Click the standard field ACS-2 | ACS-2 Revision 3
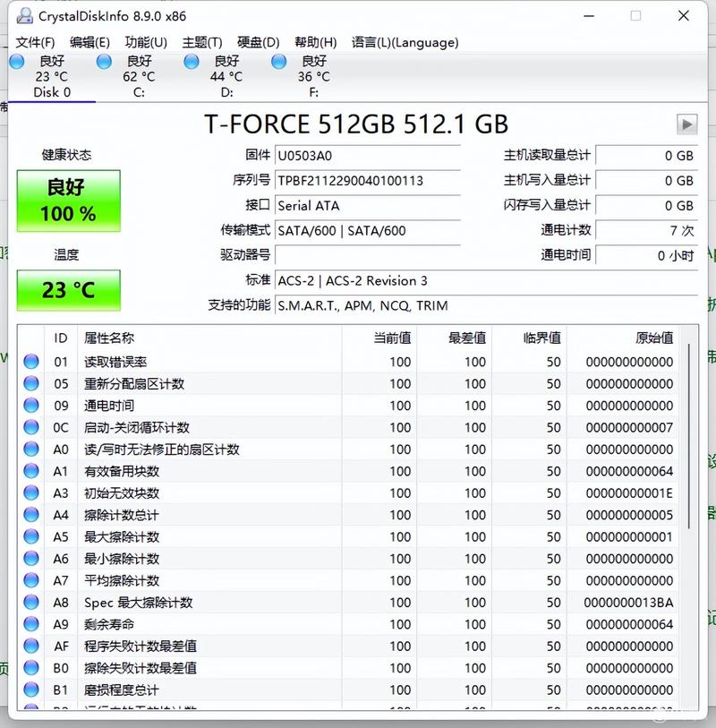 point(486,281)
